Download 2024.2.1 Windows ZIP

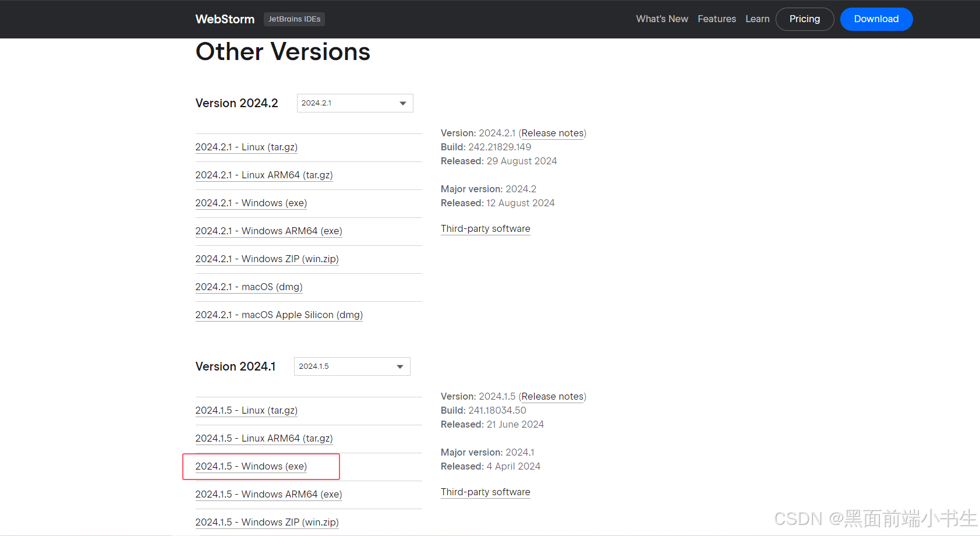tap(267, 259)
